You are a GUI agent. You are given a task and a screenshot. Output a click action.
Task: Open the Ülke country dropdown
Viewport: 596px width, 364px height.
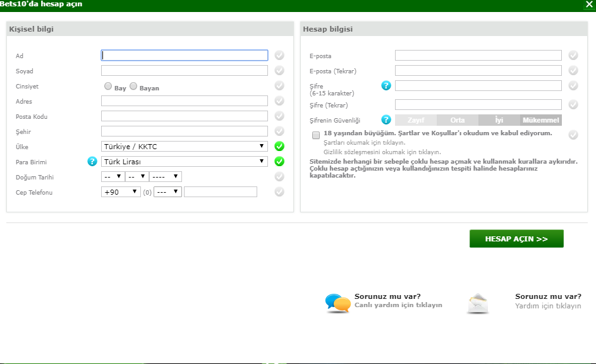(x=185, y=146)
